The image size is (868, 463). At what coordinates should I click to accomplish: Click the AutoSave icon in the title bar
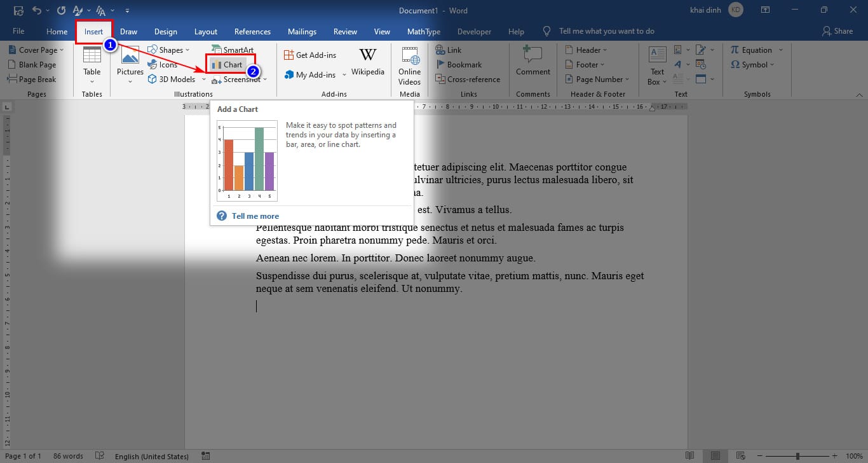tap(18, 10)
